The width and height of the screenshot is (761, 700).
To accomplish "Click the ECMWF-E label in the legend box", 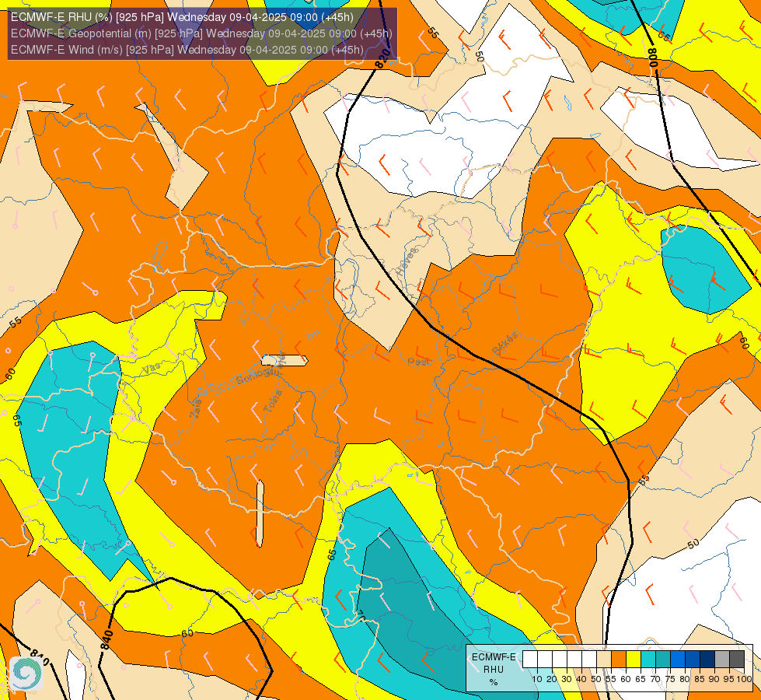I will (x=494, y=656).
